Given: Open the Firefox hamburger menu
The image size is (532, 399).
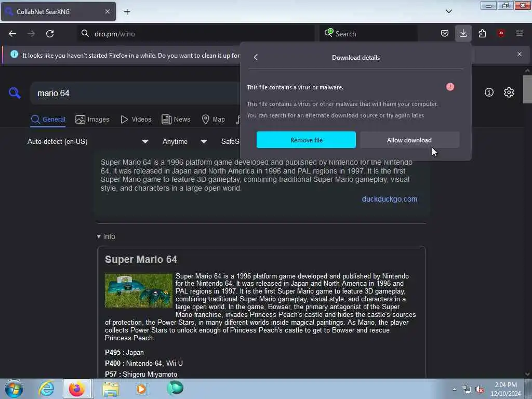Looking at the screenshot, I should tap(519, 33).
